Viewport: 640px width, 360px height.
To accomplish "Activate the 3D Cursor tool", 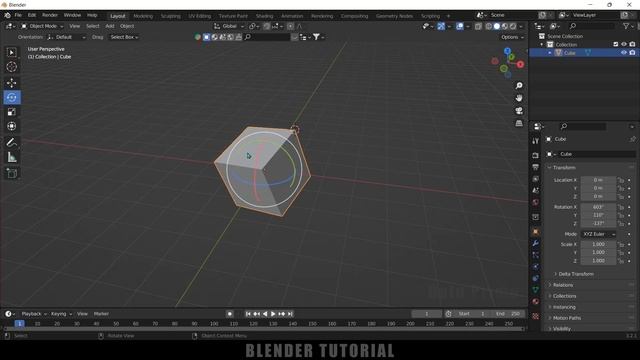I will tap(11, 67).
